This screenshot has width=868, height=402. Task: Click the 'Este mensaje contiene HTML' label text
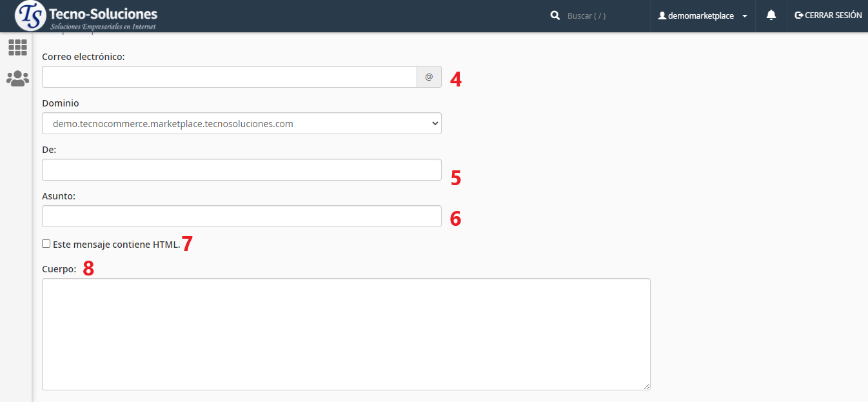coord(116,245)
